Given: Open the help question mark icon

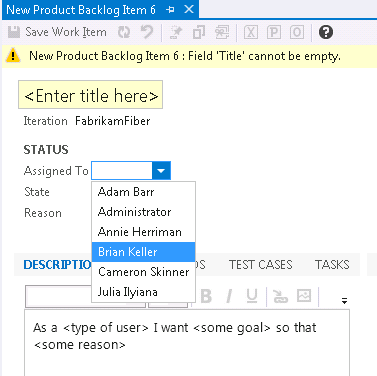Looking at the screenshot, I should (326, 32).
